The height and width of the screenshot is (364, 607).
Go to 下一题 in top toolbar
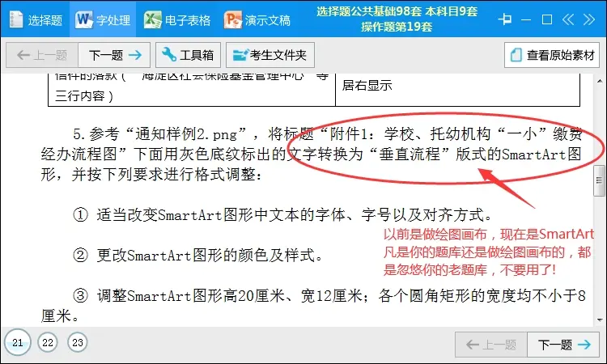114,55
